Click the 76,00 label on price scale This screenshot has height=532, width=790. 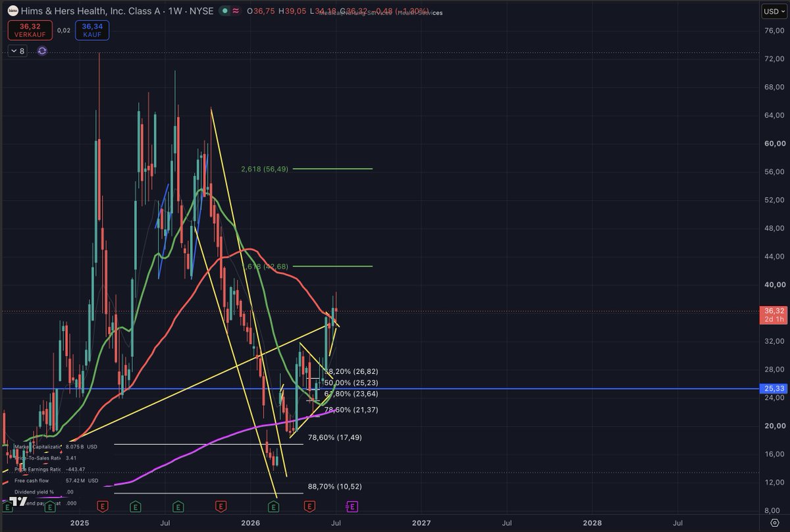(x=774, y=30)
